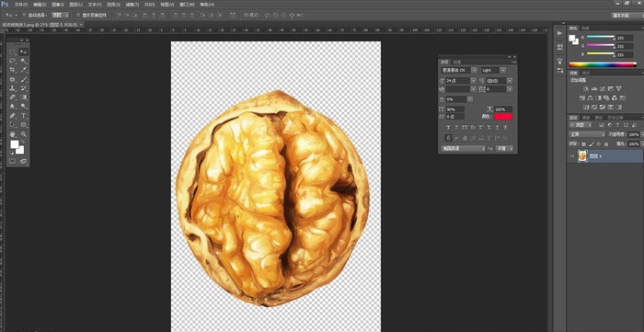Enable the show transform controls checkbox

coord(78,15)
